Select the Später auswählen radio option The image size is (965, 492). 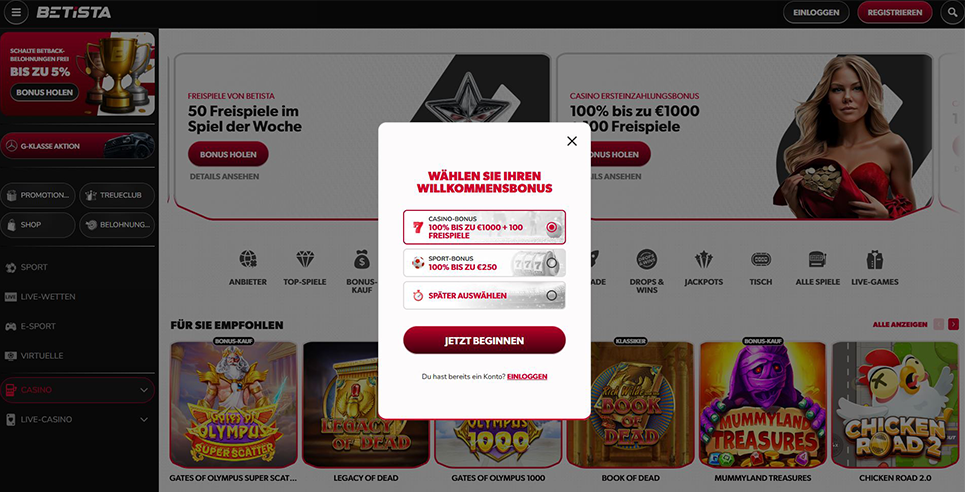(x=551, y=296)
